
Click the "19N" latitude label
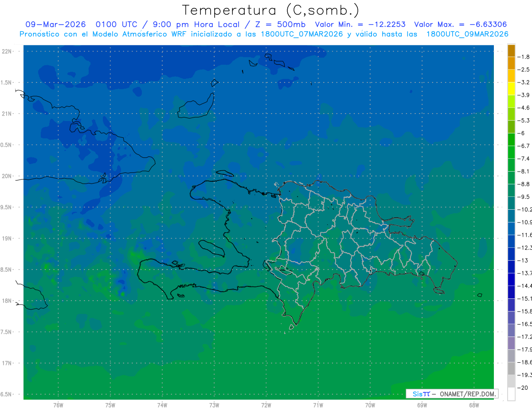pos(6,239)
